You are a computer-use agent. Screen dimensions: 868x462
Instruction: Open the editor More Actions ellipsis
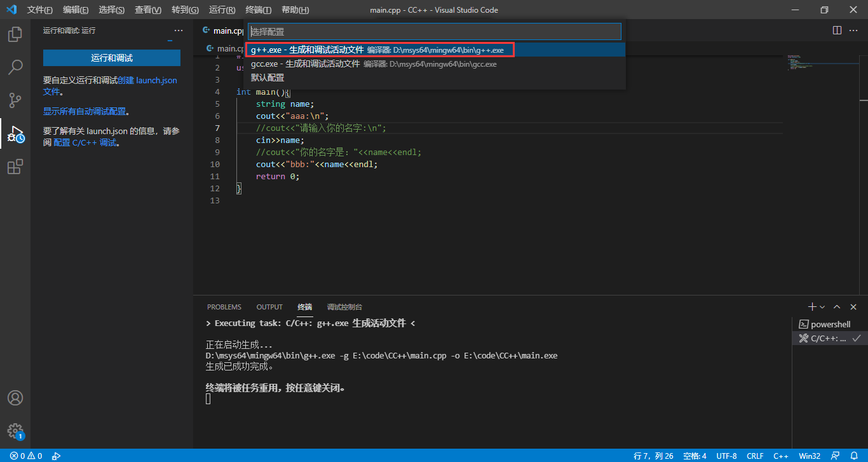[x=854, y=31]
